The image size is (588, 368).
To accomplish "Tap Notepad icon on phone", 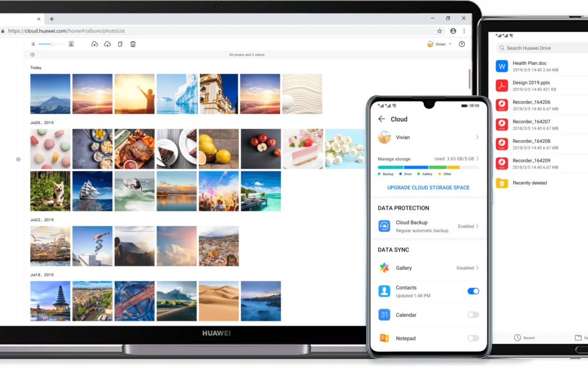I will (384, 338).
